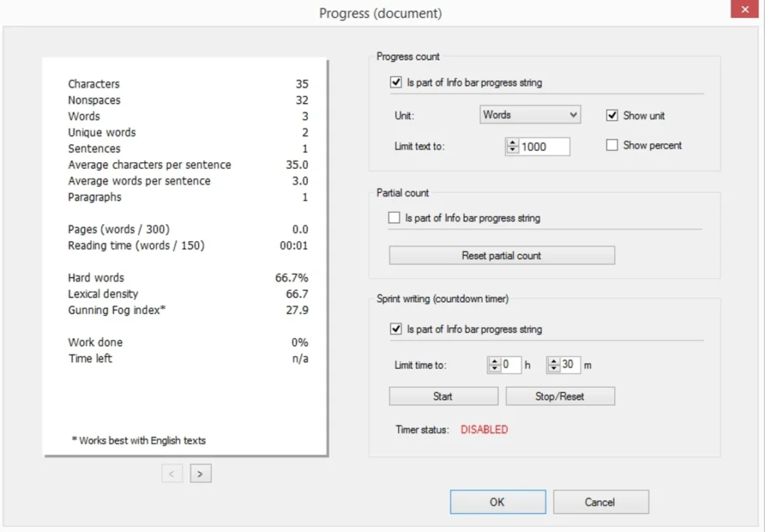Click the Sentences statistic label

point(94,149)
